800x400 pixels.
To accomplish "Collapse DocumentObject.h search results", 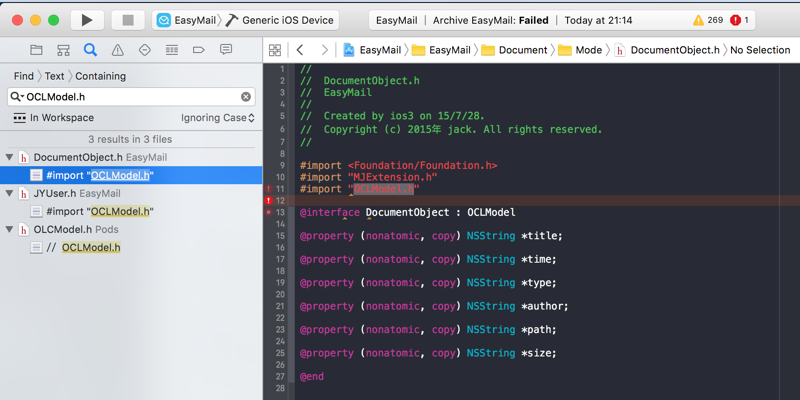I will coord(9,157).
